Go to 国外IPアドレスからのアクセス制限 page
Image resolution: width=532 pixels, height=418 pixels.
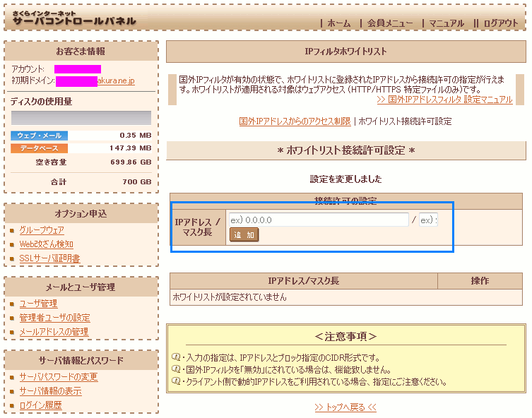tap(295, 121)
